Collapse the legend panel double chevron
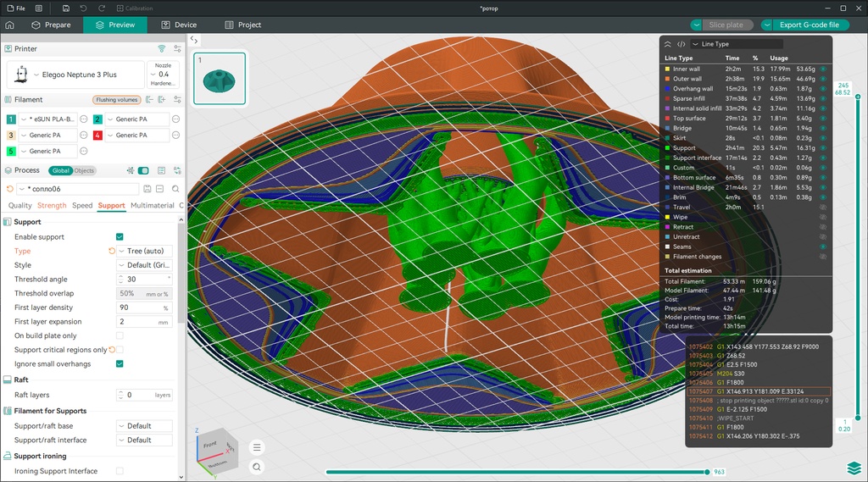868x482 pixels. click(x=668, y=44)
